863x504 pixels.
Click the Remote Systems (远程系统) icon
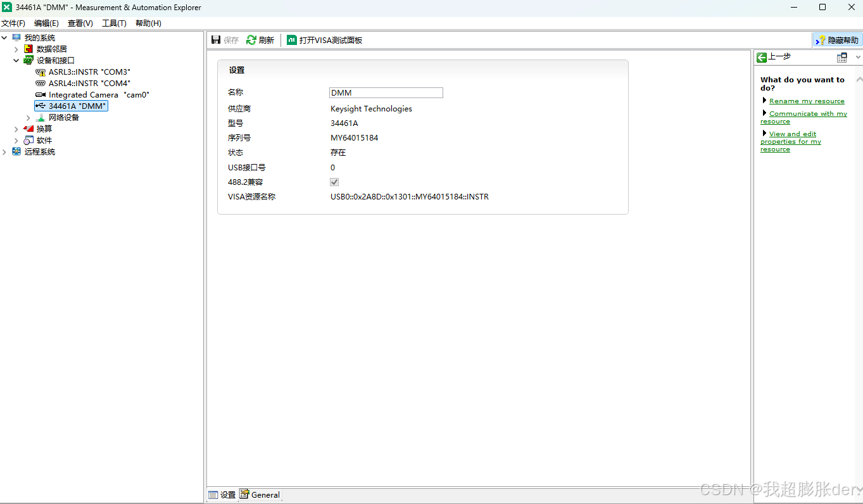(16, 152)
